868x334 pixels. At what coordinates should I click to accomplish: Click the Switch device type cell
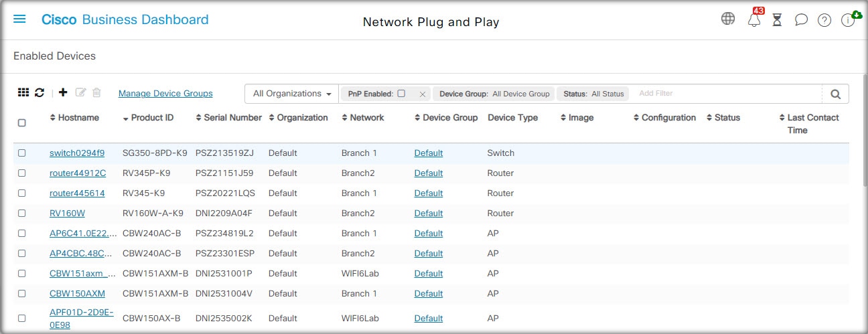click(501, 153)
